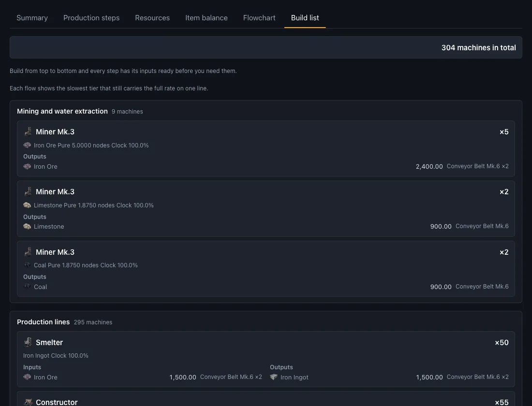Click the ×2 quantity for coal miner

tap(504, 252)
